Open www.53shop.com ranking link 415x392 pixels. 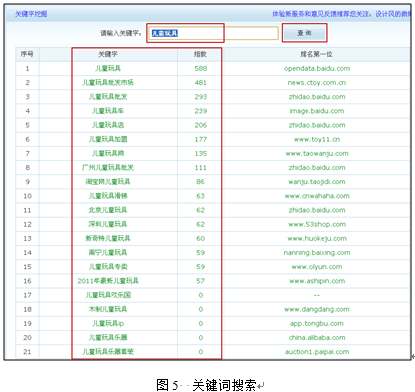click(x=317, y=224)
